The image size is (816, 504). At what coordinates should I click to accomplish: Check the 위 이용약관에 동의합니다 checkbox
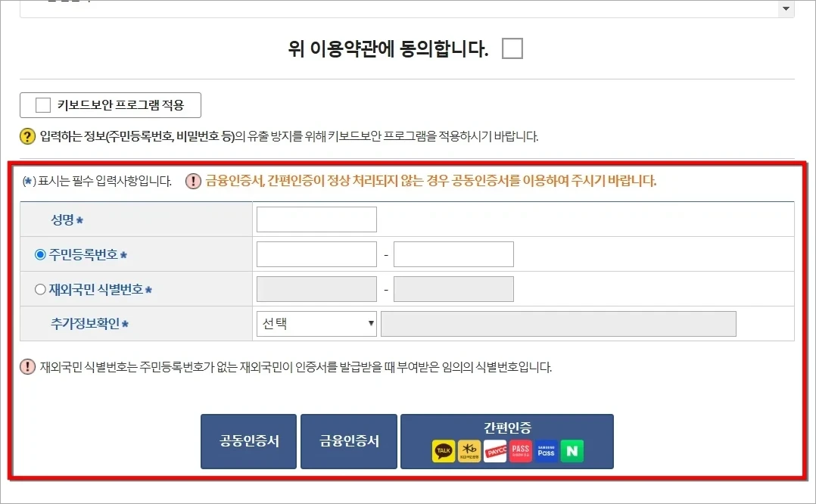point(512,48)
